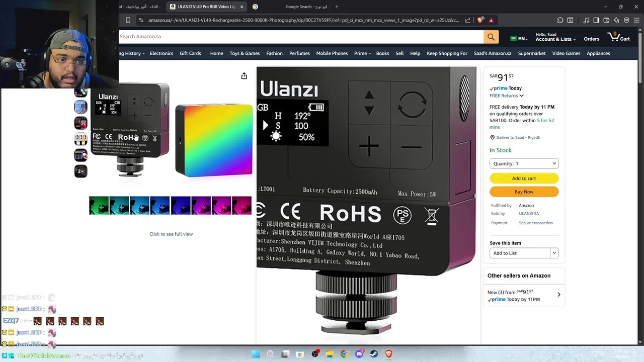Image resolution: width=644 pixels, height=362 pixels.
Task: Expand the Browsing History nav dropdown
Action: coord(132,53)
